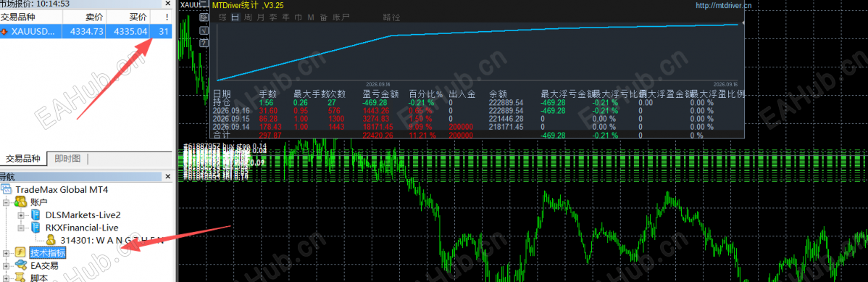Select the 年 yearly tab in MTDriver
Screen dimensions: 868x282
(285, 17)
